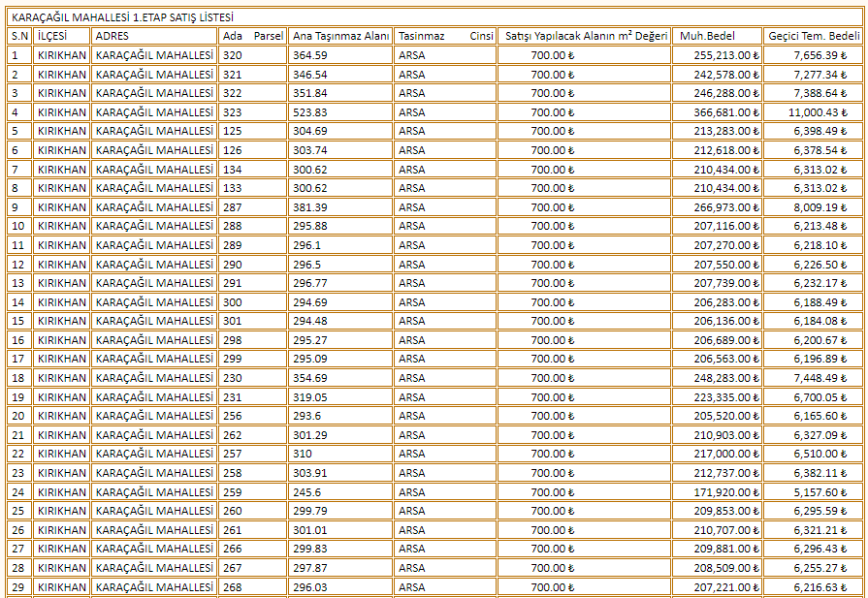Click the parcel number 323 cell
Viewport: 868px width, 598px height.
[x=252, y=112]
